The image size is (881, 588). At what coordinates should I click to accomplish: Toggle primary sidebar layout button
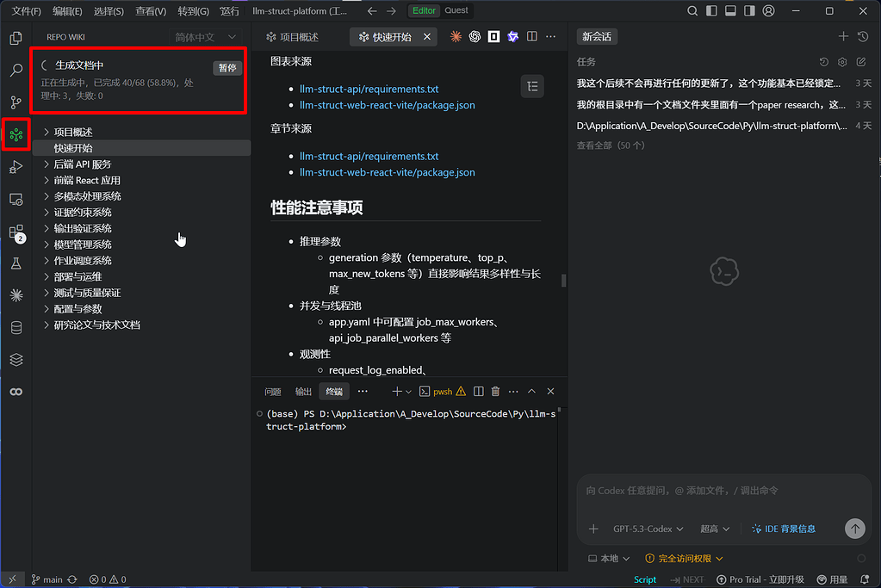(711, 10)
